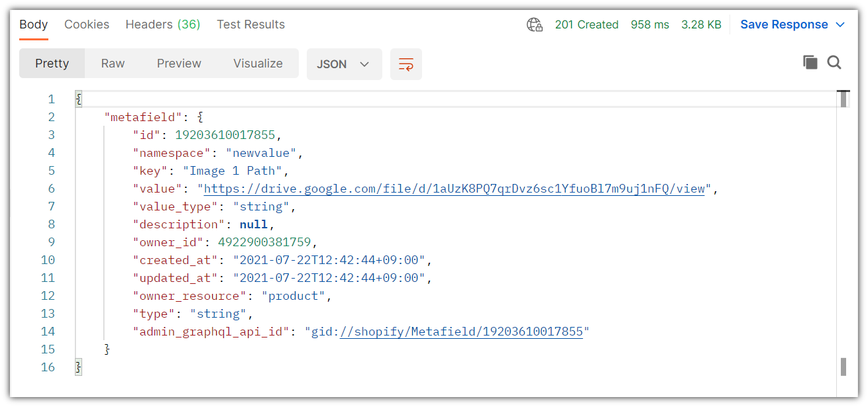The width and height of the screenshot is (868, 407).
Task: Click the Save Response button
Action: [x=785, y=24]
